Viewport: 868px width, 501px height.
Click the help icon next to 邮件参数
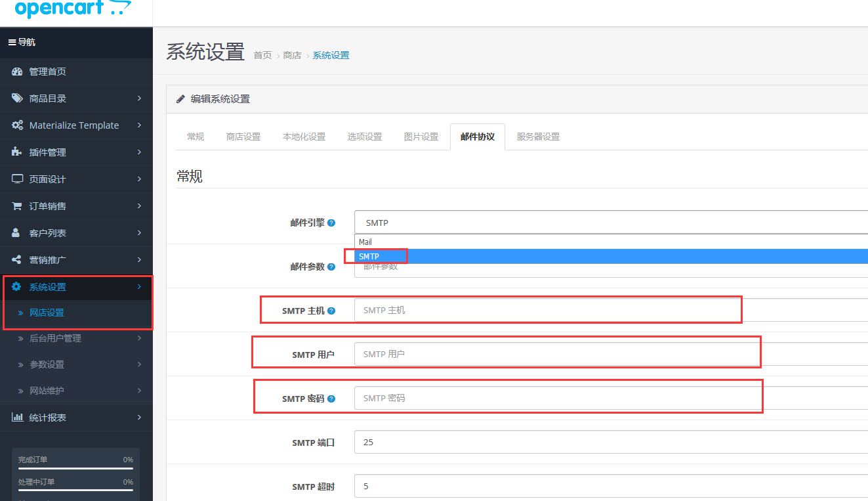[331, 267]
